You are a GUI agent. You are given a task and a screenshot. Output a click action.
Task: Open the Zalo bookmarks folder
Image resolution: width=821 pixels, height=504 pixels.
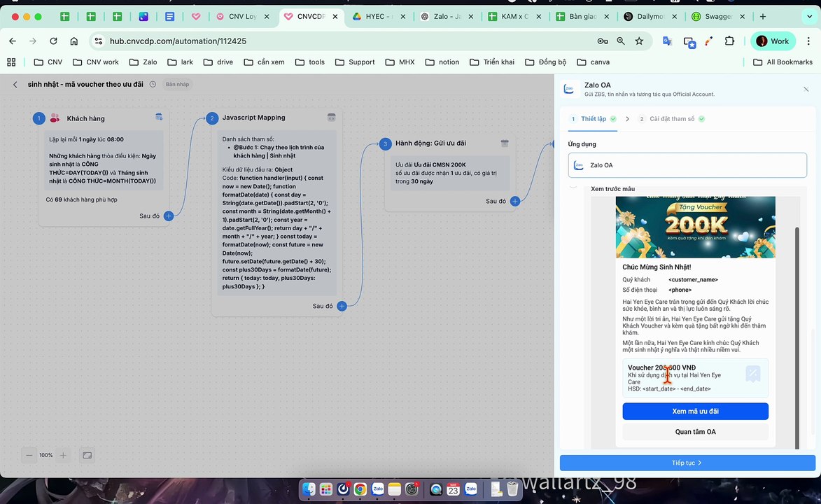(x=143, y=62)
